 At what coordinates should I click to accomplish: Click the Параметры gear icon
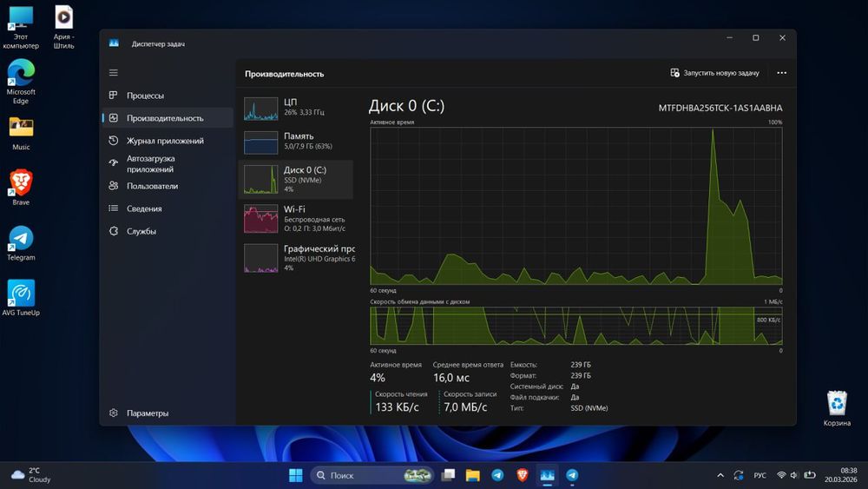pyautogui.click(x=114, y=413)
